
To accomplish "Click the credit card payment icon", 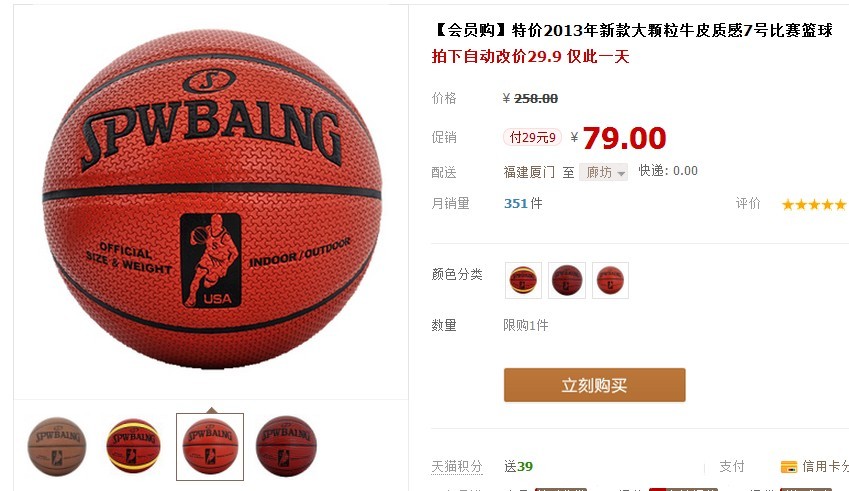I will (789, 467).
